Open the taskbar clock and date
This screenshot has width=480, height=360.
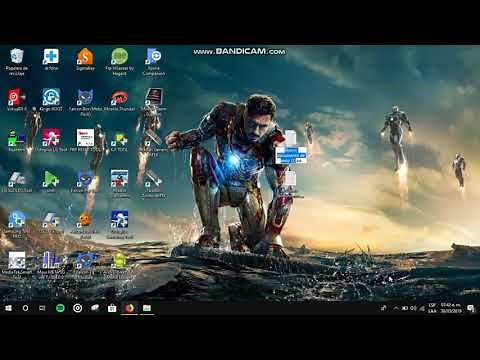(451, 308)
